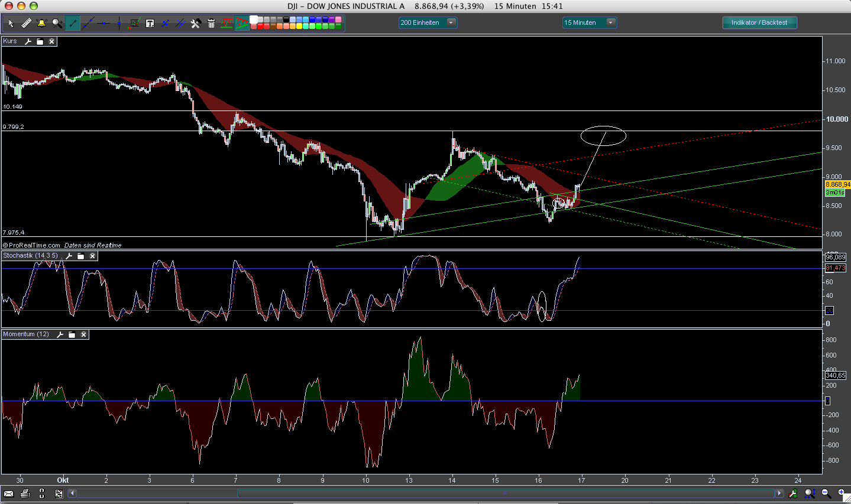Click the Stochastik value tag 81,473
Viewport: 851px width, 504px height.
click(836, 268)
